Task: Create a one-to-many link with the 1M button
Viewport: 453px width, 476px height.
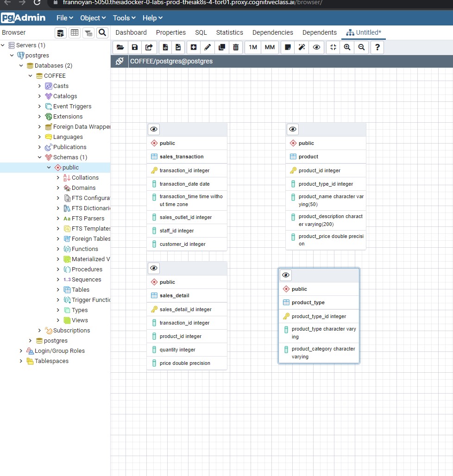Action: 253,47
